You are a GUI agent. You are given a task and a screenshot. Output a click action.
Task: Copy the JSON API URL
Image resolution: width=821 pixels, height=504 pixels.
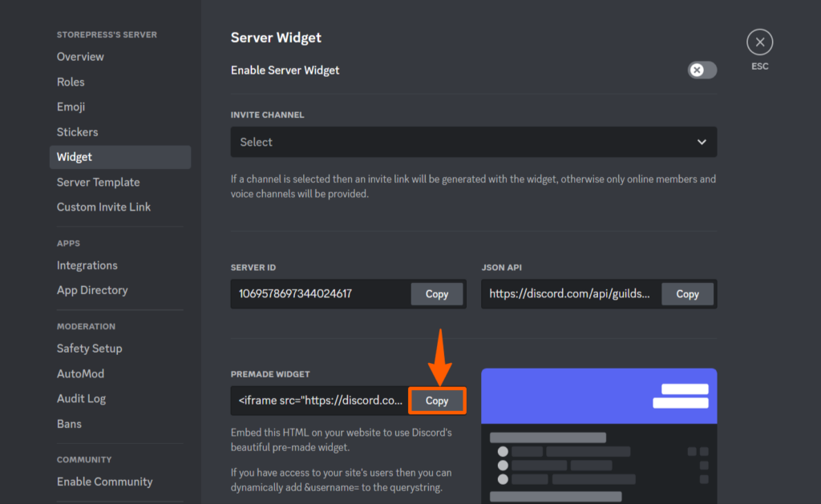[x=687, y=294]
